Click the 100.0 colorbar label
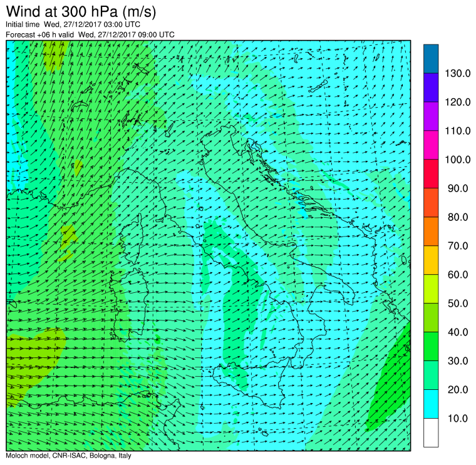Viewport: 476px width, 465px height. pyautogui.click(x=457, y=160)
